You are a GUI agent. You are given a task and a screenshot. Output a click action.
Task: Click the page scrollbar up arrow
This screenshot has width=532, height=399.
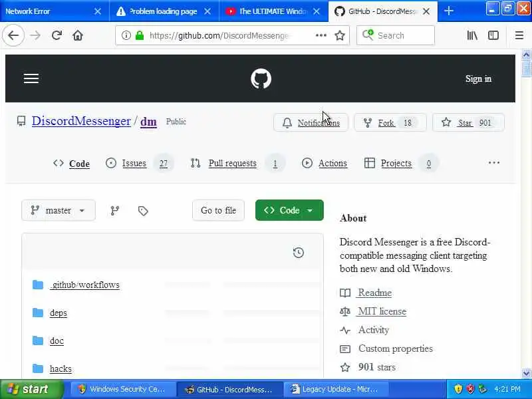point(526,55)
